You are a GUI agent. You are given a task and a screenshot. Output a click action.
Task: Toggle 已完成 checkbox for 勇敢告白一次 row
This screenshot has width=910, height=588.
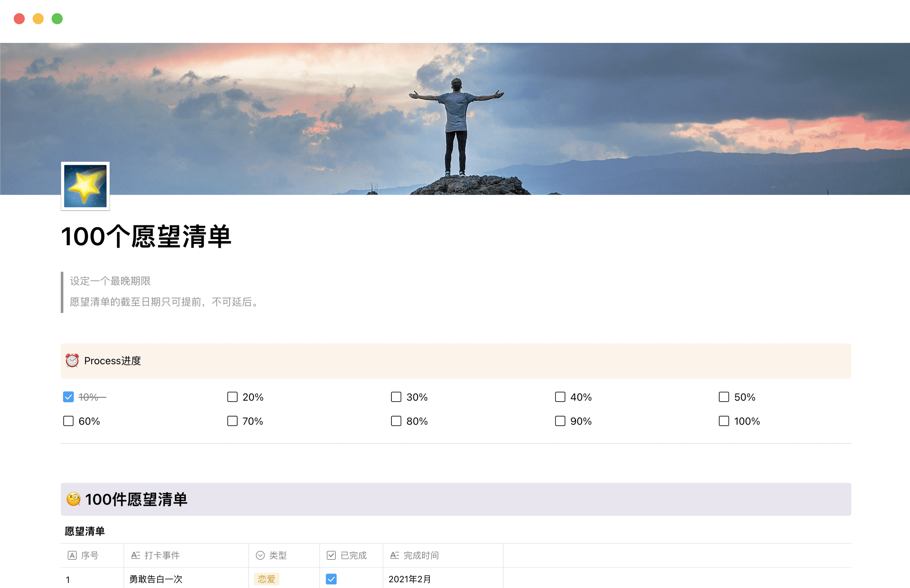[x=331, y=579]
